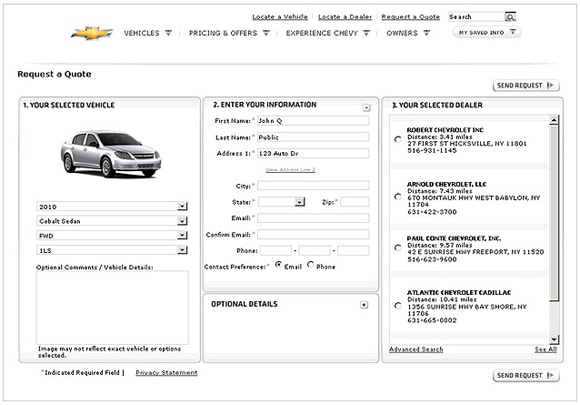
Task: Click the Zip input field
Action: tap(355, 202)
